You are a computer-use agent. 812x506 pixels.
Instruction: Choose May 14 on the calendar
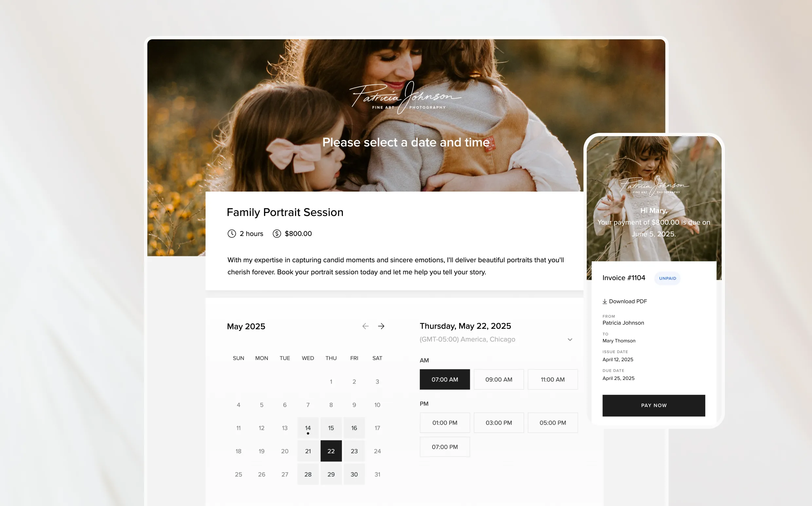307,428
